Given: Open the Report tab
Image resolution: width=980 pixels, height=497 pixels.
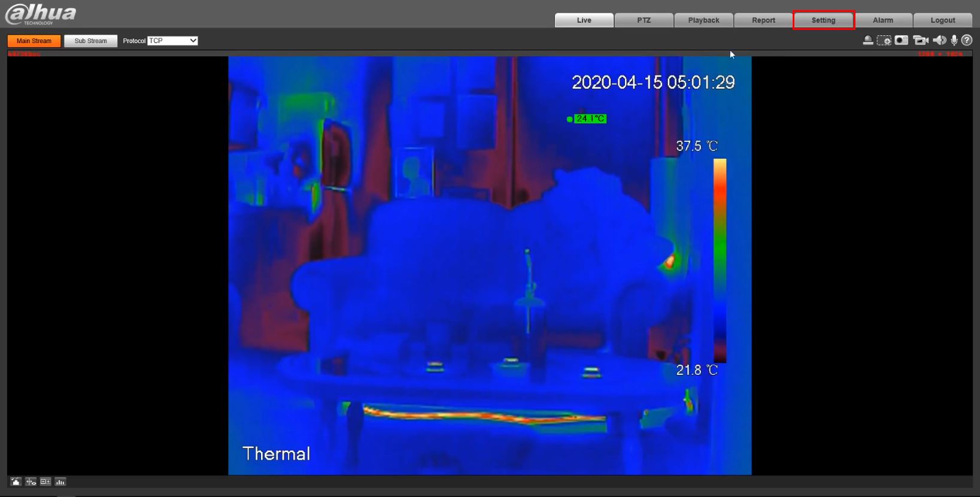Looking at the screenshot, I should (x=764, y=20).
